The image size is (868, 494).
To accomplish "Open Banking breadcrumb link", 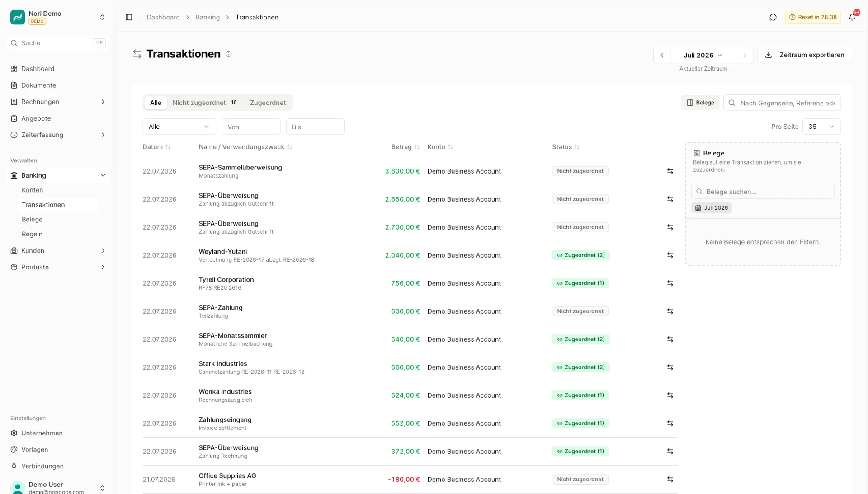I will click(x=208, y=17).
